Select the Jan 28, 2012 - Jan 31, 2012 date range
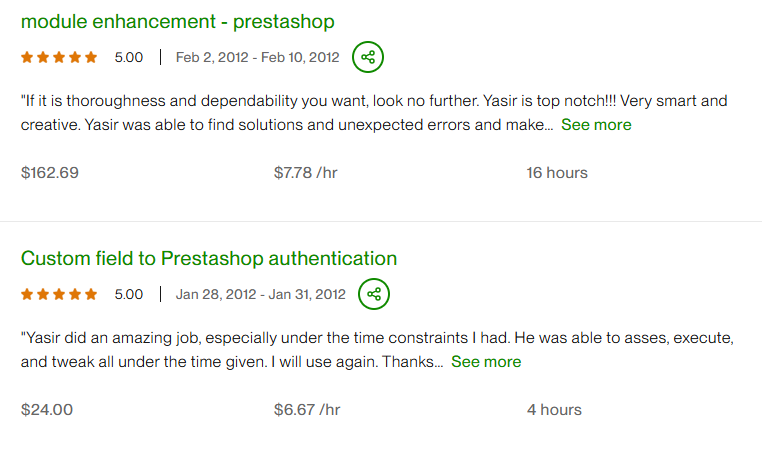Screen dimensions: 762x450 pyautogui.click(x=260, y=294)
